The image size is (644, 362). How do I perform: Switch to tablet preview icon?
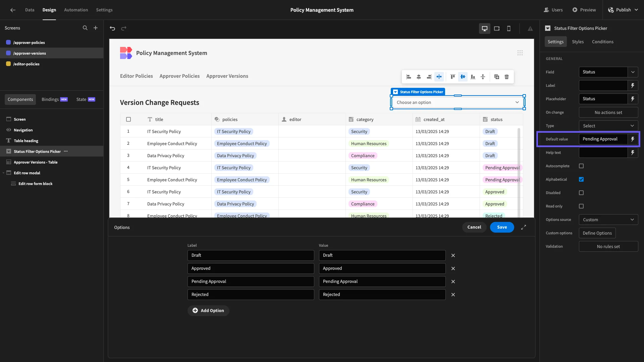[x=497, y=28]
